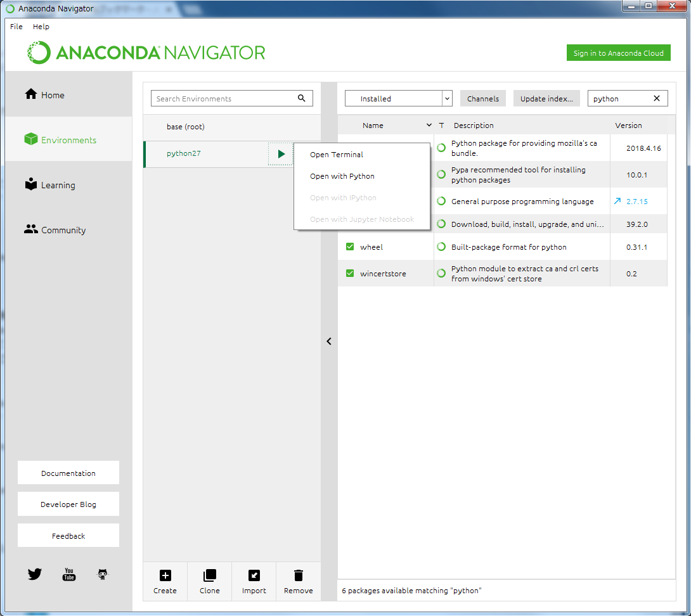Viewport: 691px width, 616px height.
Task: Click version 10.0.1 cell
Action: pos(636,174)
